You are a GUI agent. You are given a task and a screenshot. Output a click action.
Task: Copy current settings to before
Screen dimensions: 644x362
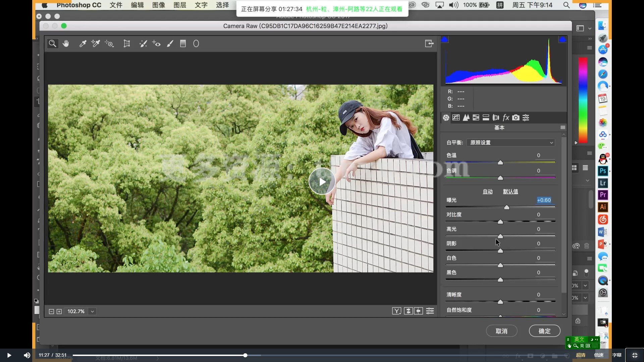click(x=419, y=311)
